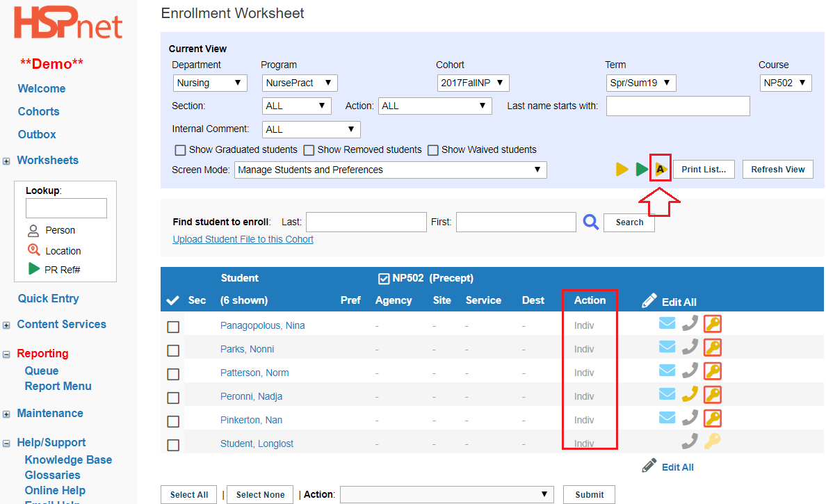Open Quick Entry in the sidebar
Image resolution: width=826 pixels, height=504 pixels.
(49, 299)
